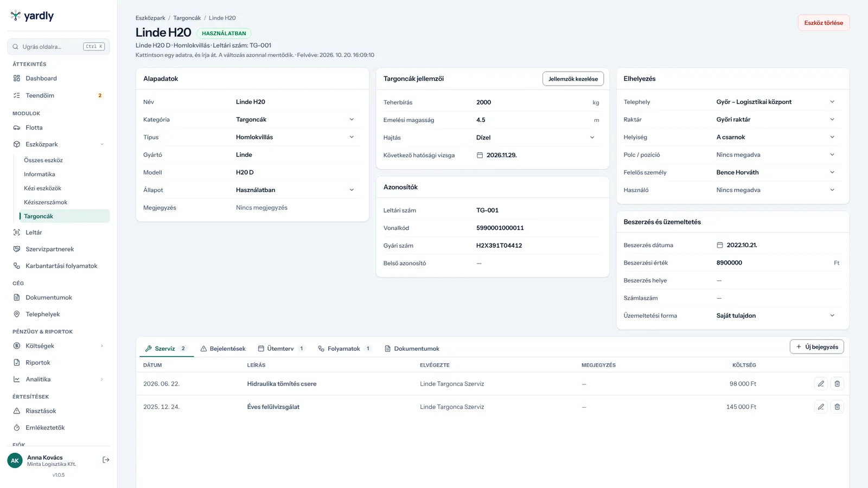Image resolution: width=868 pixels, height=488 pixels.
Task: Open Telephelyek page
Action: coord(59,314)
